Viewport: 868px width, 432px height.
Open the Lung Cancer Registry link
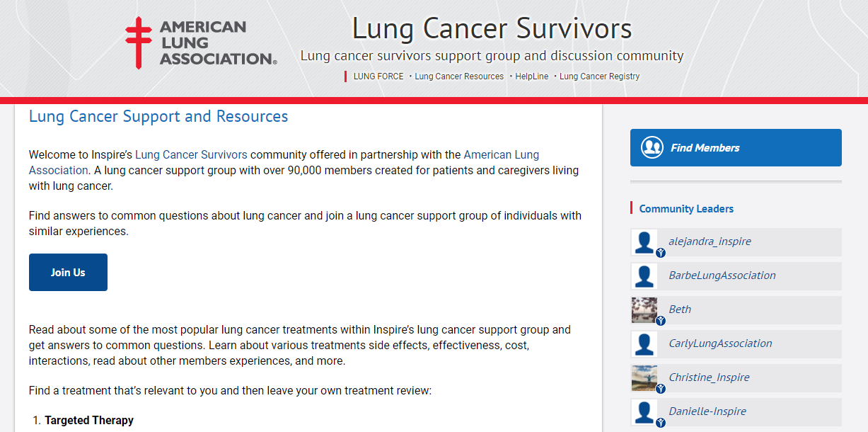point(600,76)
